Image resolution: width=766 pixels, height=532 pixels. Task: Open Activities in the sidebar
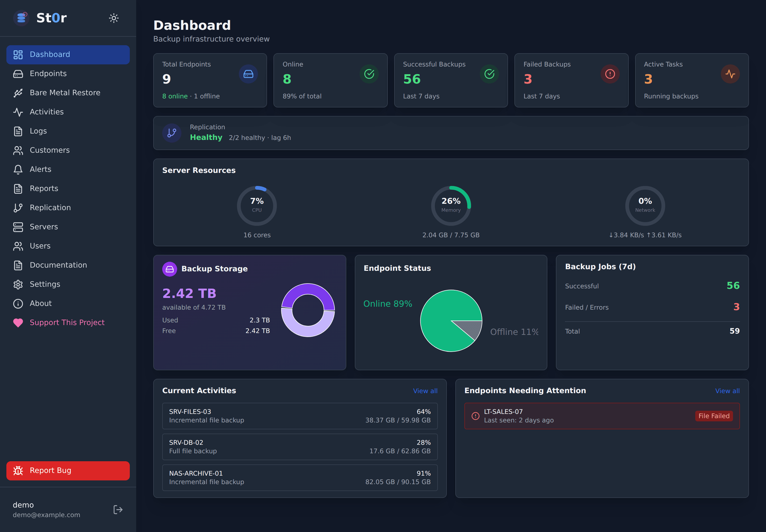pos(68,112)
